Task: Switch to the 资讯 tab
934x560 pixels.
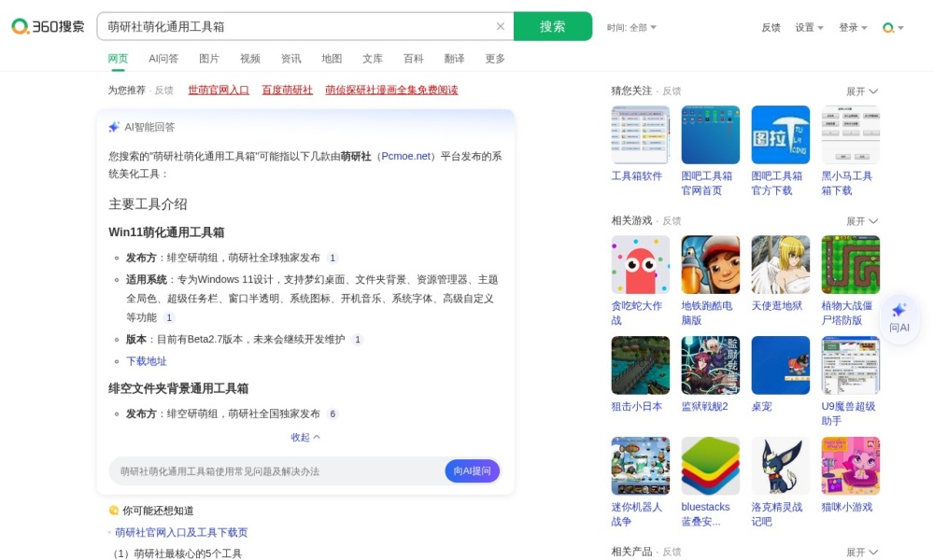Action: point(290,58)
